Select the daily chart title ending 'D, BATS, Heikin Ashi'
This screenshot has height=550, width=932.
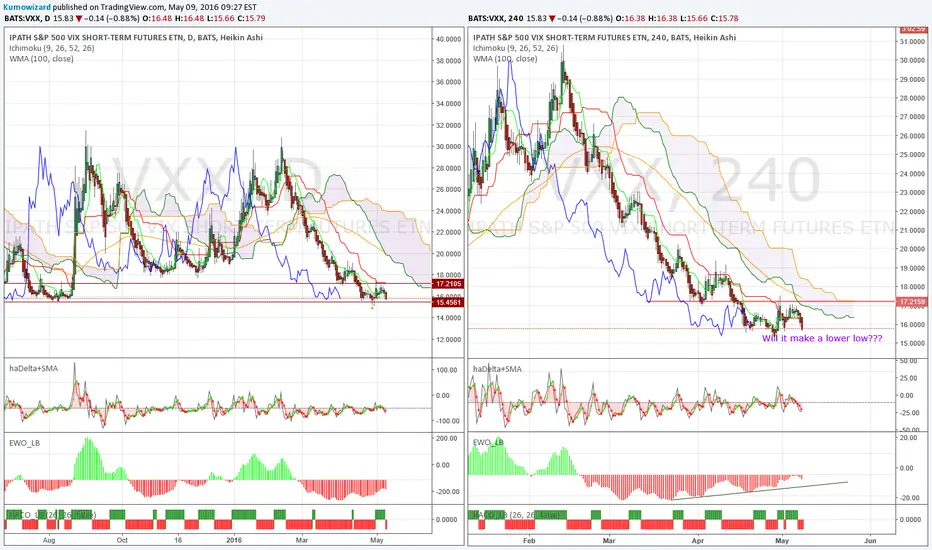[136, 37]
